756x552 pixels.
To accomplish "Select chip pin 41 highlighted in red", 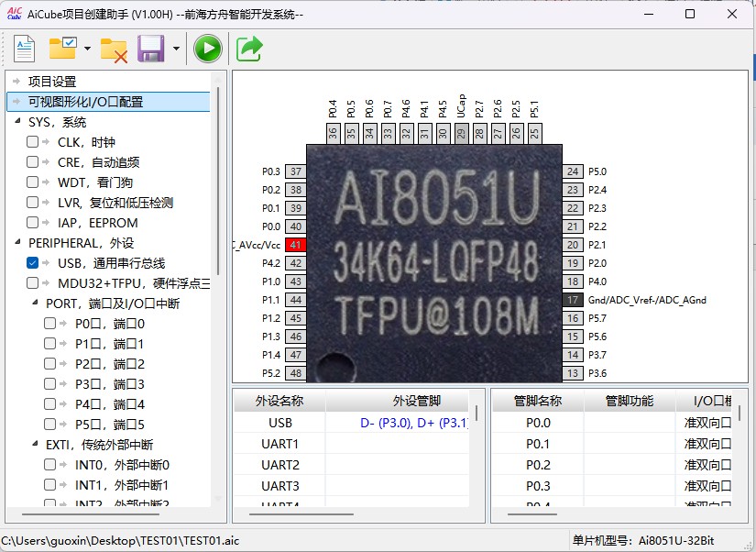I will (296, 245).
